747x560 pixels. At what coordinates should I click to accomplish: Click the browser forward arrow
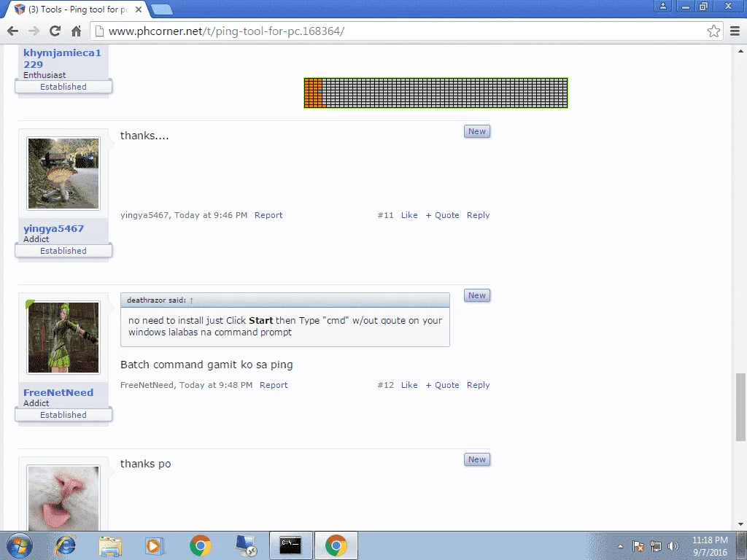point(34,31)
